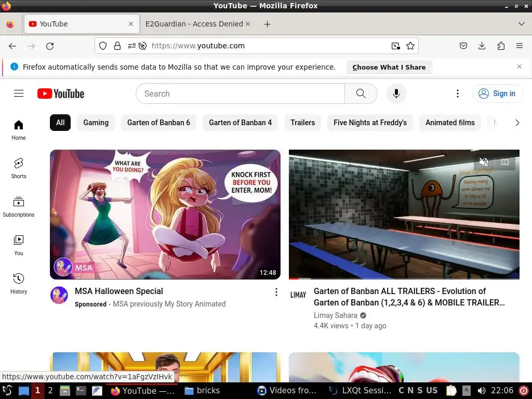Image resolution: width=532 pixels, height=399 pixels.
Task: Open the Firefox application menu
Action: coord(520,46)
